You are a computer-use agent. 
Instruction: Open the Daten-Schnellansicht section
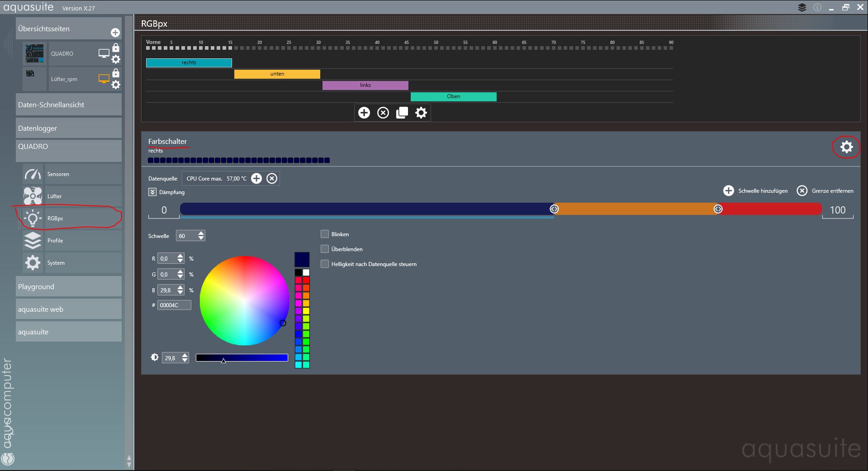[69, 105]
